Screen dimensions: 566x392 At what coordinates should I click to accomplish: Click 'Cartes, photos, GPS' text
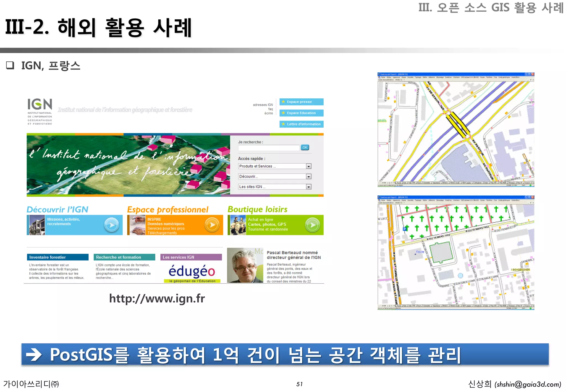coord(267,224)
